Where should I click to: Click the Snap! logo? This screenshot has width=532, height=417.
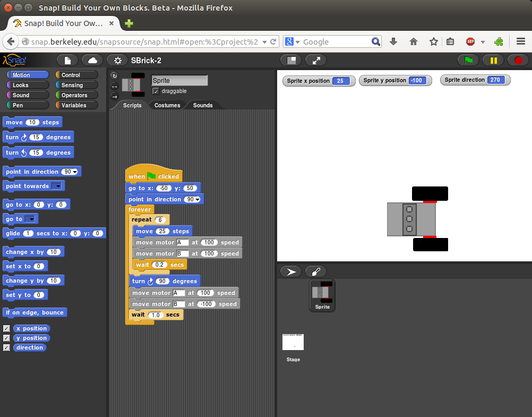[x=14, y=61]
